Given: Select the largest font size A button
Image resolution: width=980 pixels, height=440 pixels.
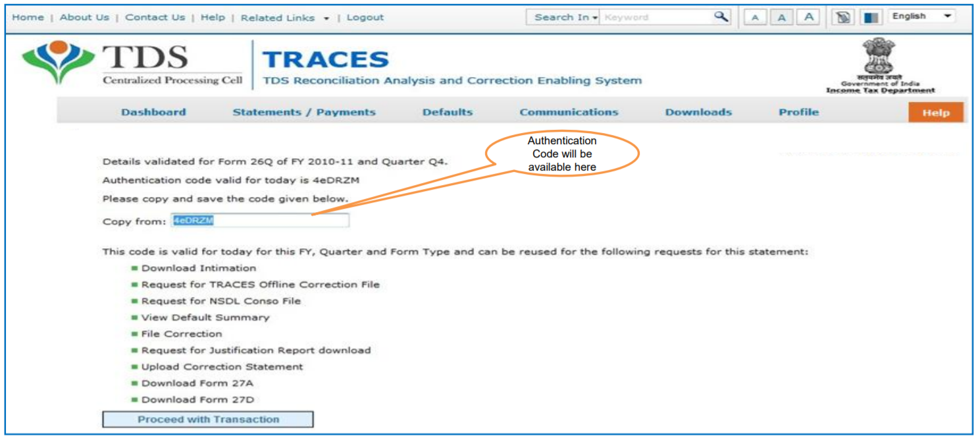Looking at the screenshot, I should coord(808,18).
